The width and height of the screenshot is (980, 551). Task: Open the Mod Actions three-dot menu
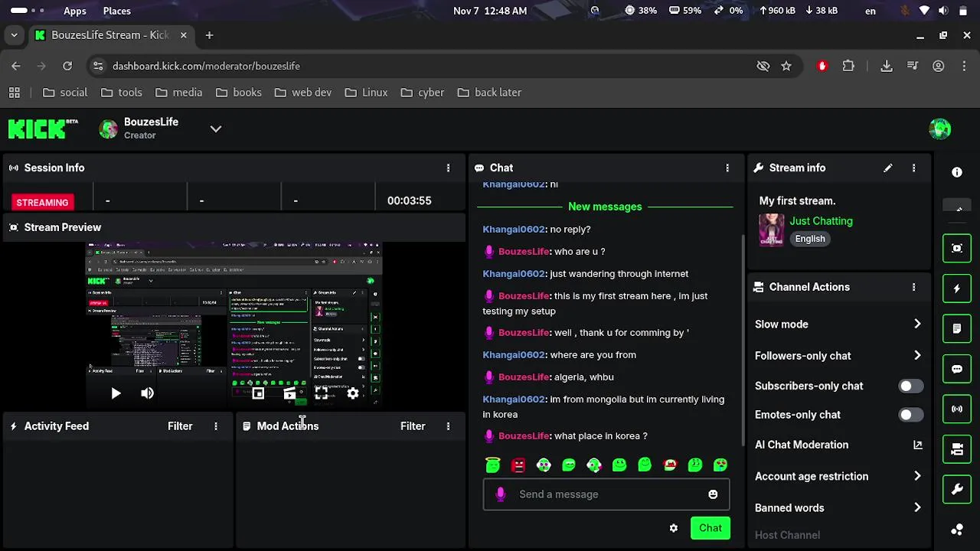[x=449, y=426]
